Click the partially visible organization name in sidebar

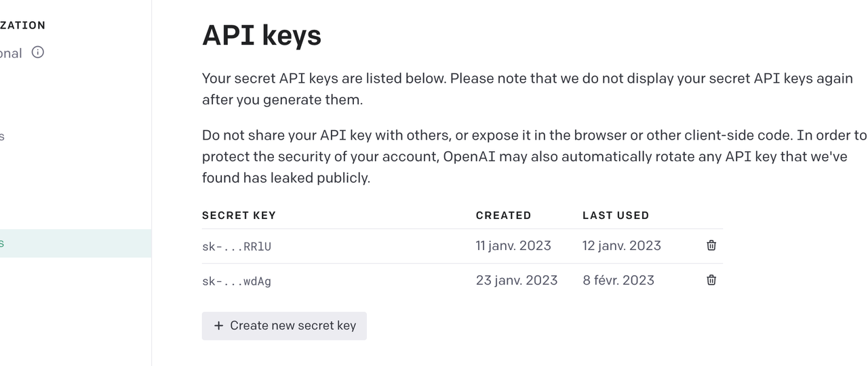point(11,53)
